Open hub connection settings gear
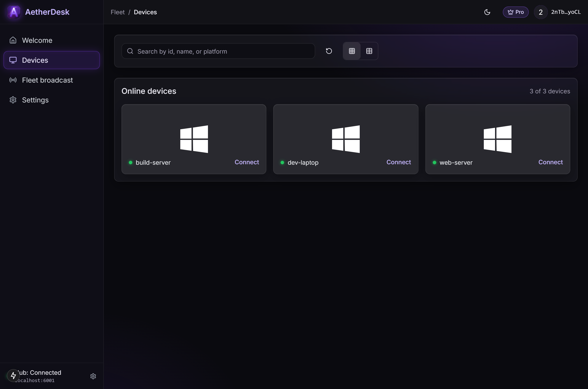 93,376
